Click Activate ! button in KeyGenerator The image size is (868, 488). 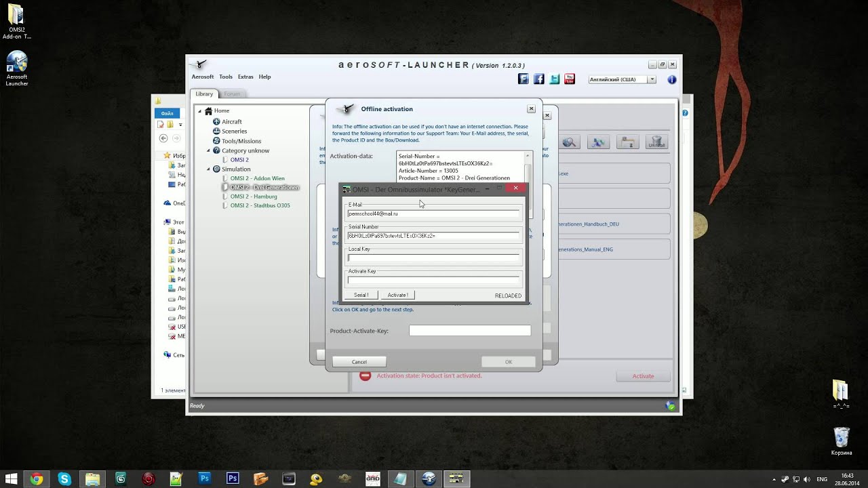[397, 295]
